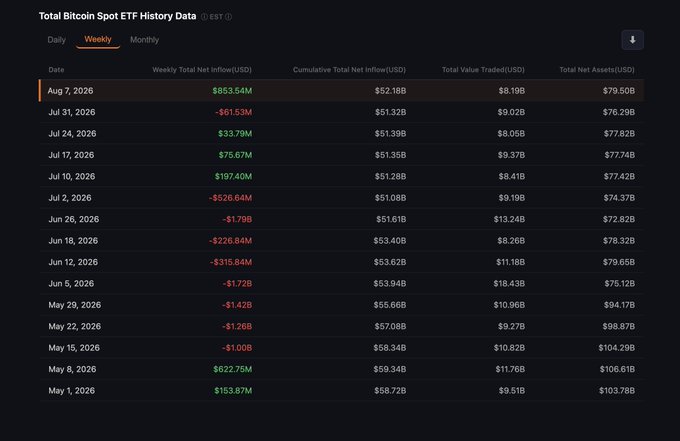Click the -$1.72B outflow value
The image size is (680, 441).
coord(237,284)
